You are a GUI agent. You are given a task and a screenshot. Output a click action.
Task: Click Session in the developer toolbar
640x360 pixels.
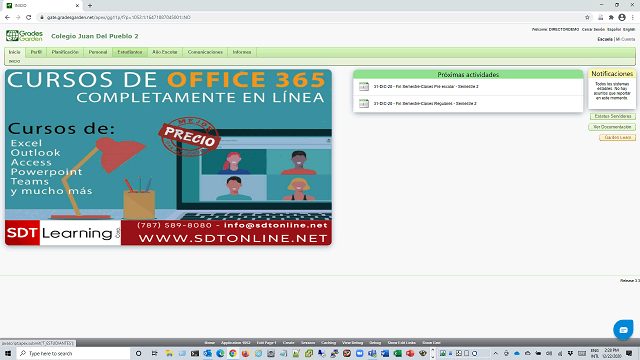(x=308, y=343)
